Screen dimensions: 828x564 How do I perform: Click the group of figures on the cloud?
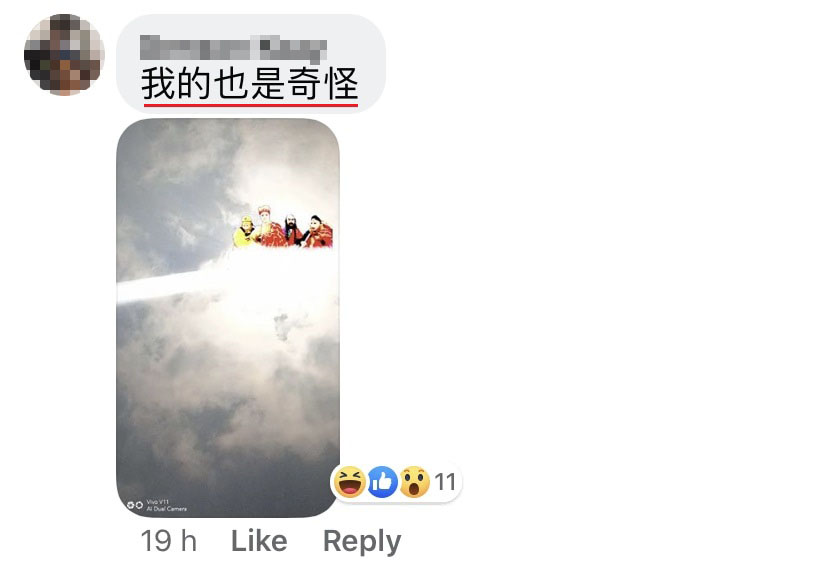(x=283, y=227)
